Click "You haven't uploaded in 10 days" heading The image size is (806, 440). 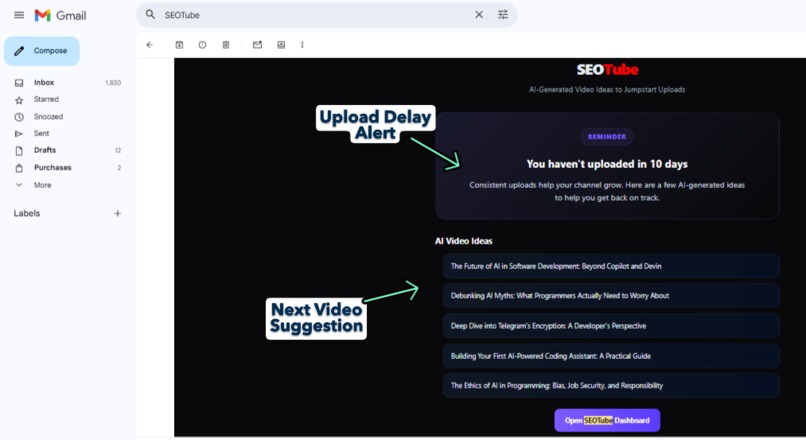coord(607,164)
